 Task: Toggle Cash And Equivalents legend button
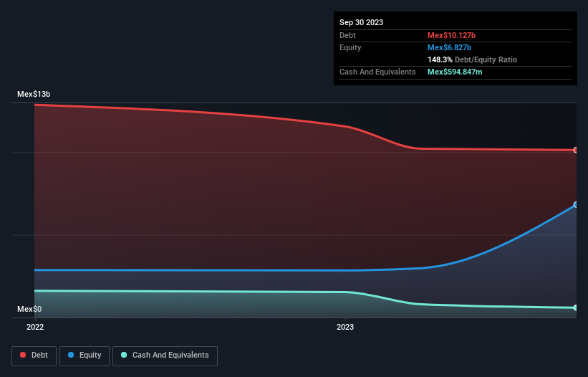(x=165, y=355)
